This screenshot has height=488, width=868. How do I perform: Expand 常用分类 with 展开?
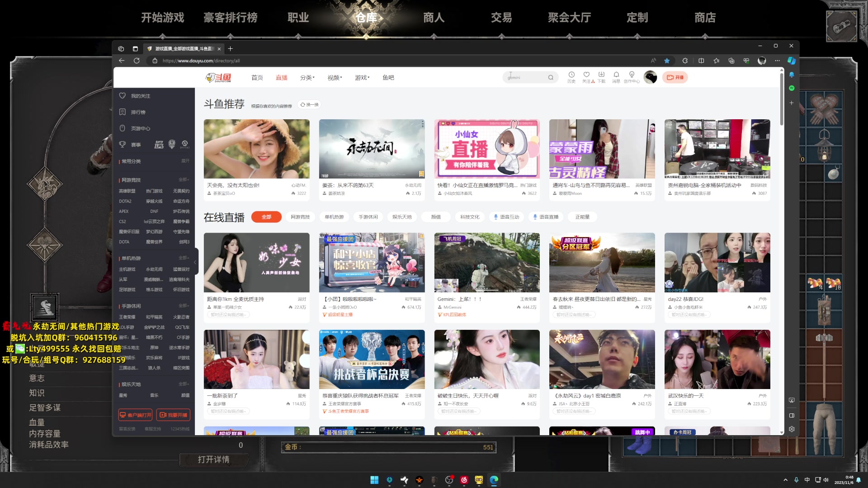185,161
